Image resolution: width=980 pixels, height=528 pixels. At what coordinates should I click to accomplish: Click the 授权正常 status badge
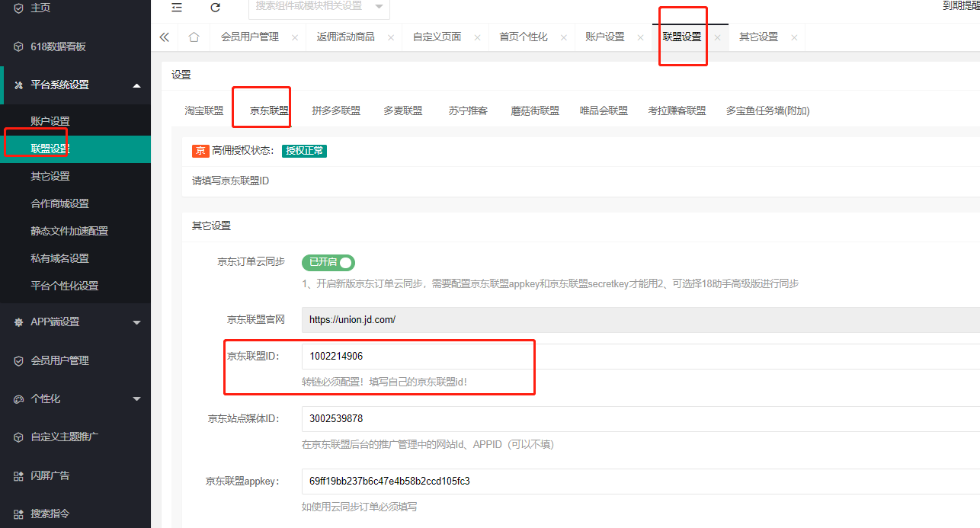pyautogui.click(x=304, y=151)
